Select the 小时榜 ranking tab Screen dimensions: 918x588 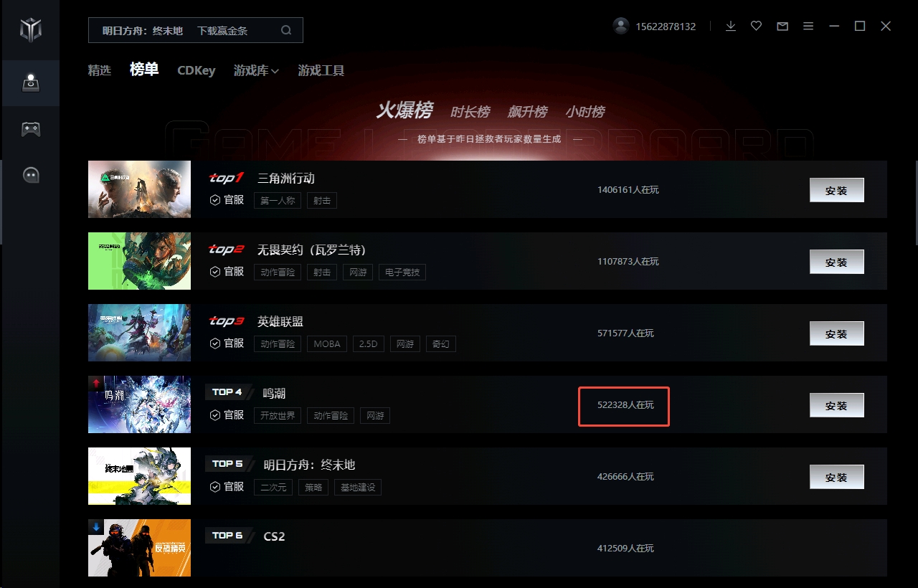(585, 112)
